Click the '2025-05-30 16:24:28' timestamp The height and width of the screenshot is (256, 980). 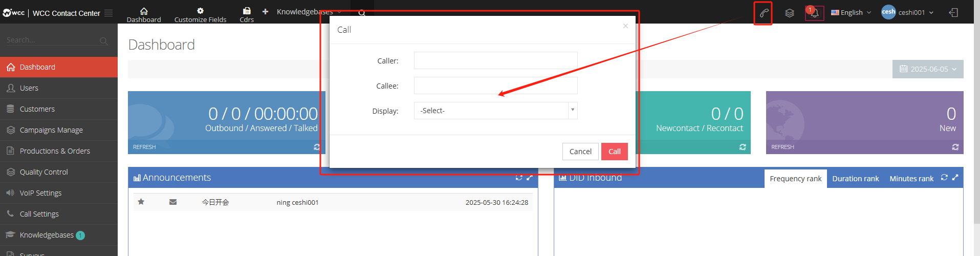[x=496, y=202]
